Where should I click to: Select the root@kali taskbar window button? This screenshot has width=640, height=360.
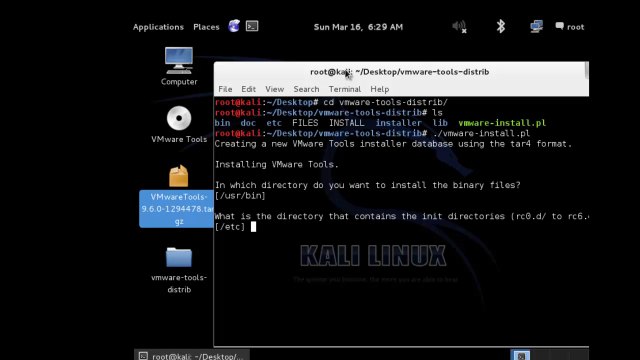click(191, 356)
